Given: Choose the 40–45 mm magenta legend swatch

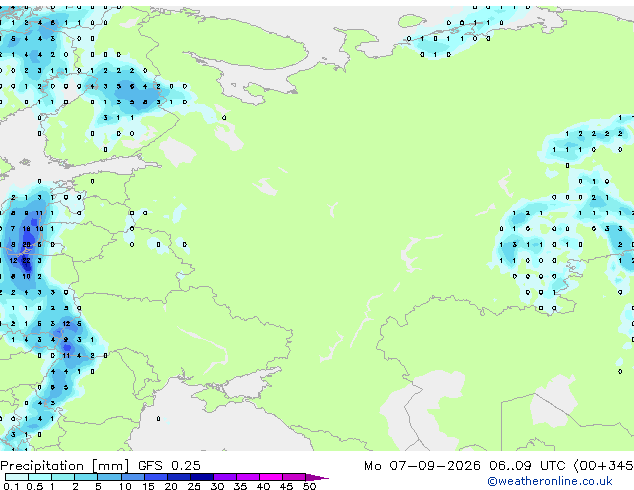Looking at the screenshot, I should (x=271, y=477).
